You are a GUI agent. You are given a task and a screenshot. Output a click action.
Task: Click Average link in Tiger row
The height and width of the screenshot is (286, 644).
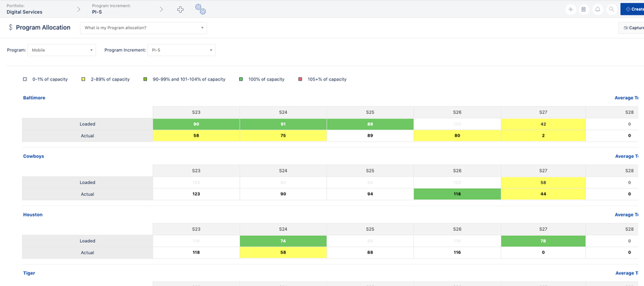pos(627,273)
